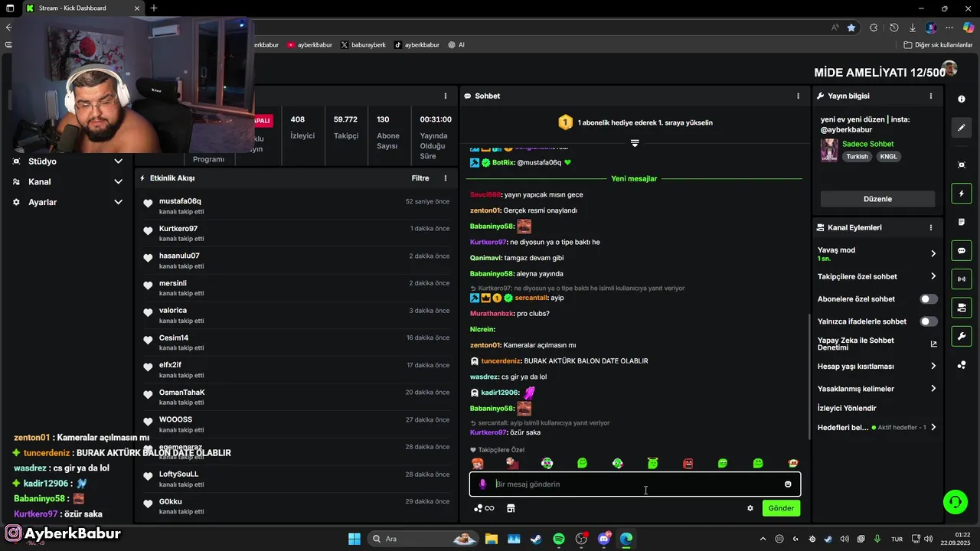Click sercantall username in chat
This screenshot has height=551, width=980.
[531, 298]
